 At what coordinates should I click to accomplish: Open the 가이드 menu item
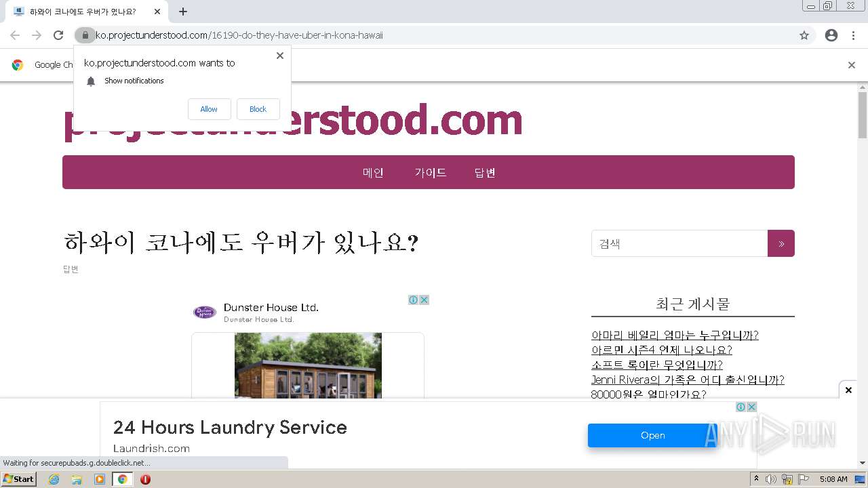tap(431, 173)
